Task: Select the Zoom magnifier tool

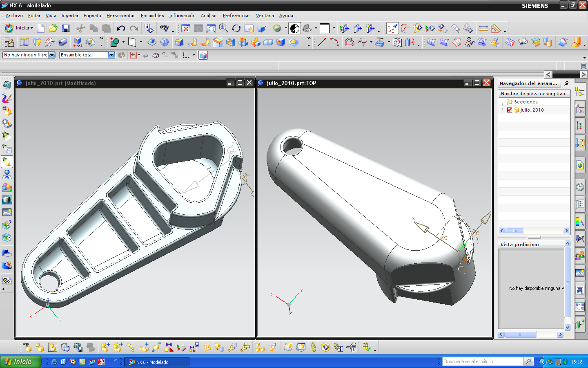Action: click(x=224, y=28)
